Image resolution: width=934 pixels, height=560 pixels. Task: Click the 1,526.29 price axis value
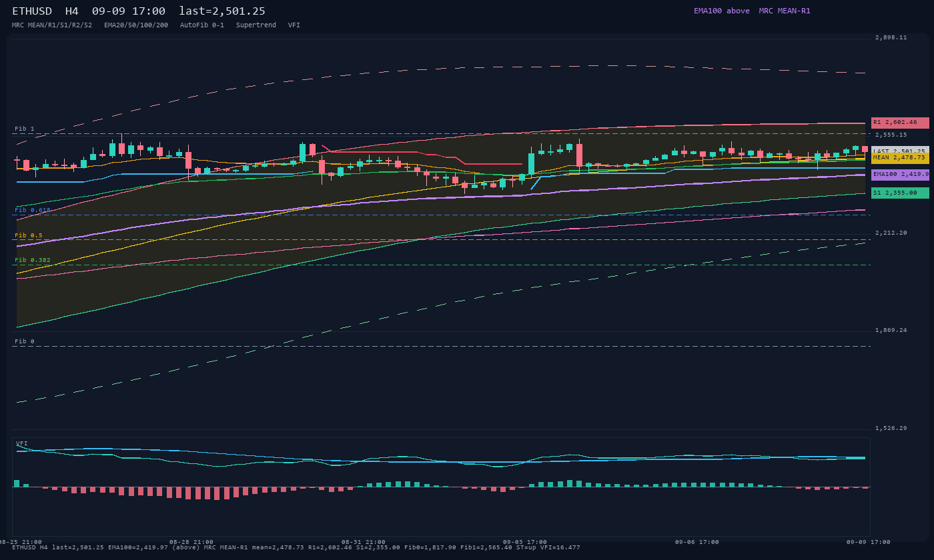click(891, 428)
